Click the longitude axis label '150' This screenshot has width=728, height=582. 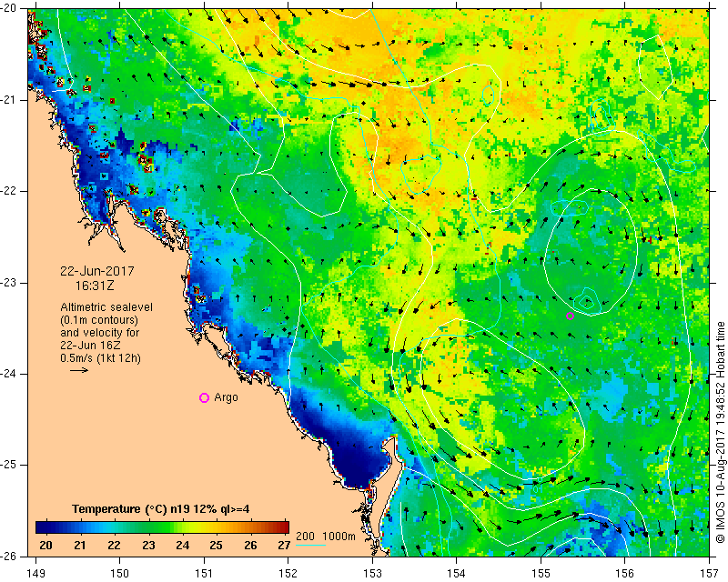(120, 573)
